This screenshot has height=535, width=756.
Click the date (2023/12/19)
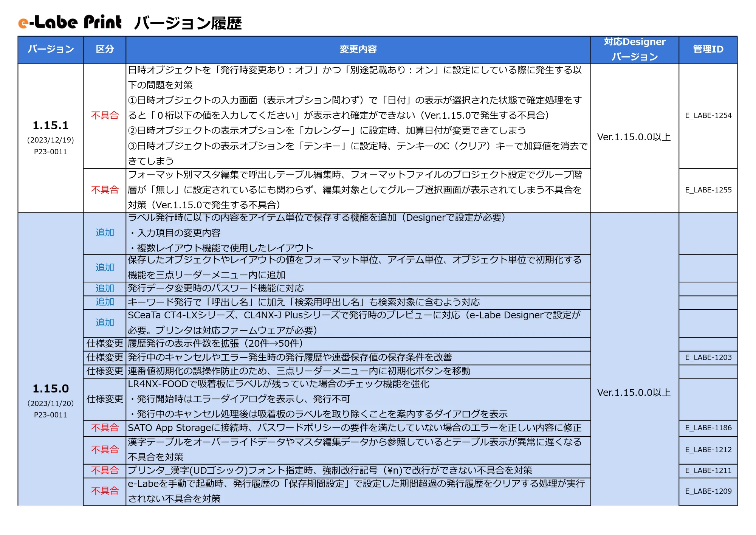pyautogui.click(x=51, y=140)
